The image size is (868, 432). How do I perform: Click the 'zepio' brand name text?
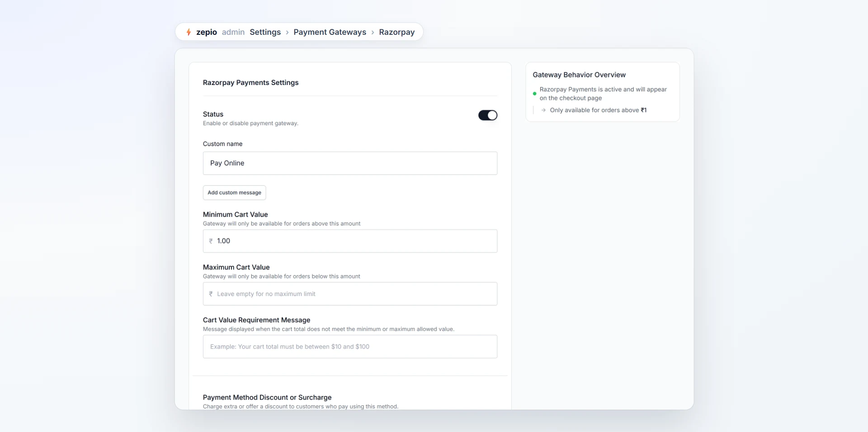(207, 32)
